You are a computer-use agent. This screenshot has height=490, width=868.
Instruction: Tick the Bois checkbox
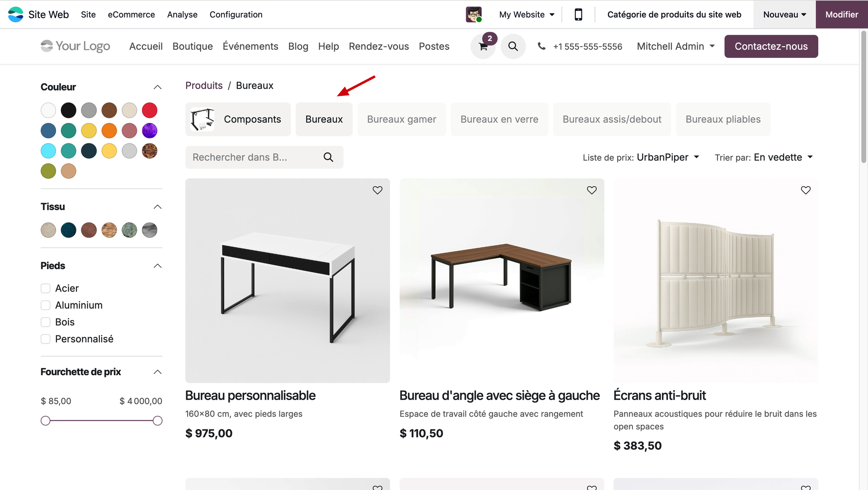(46, 322)
